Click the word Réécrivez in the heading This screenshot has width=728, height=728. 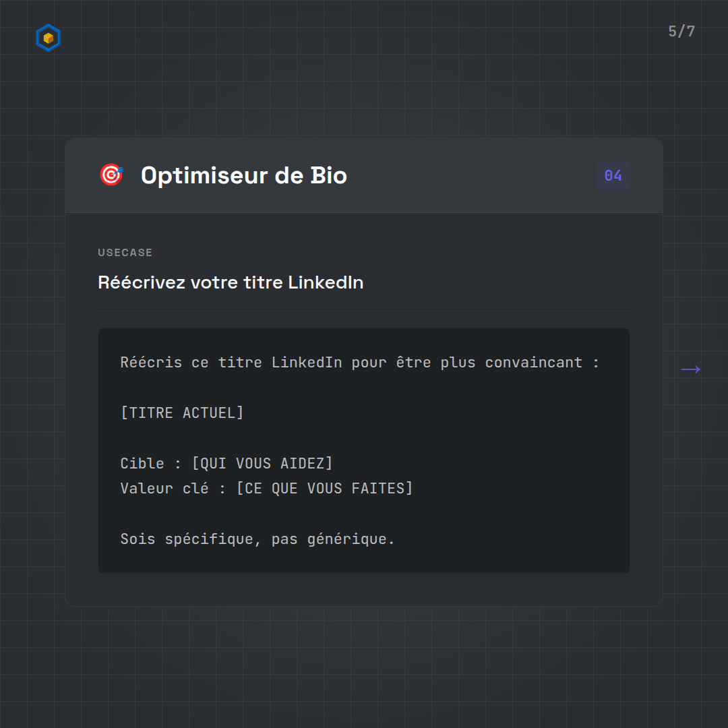tap(142, 282)
